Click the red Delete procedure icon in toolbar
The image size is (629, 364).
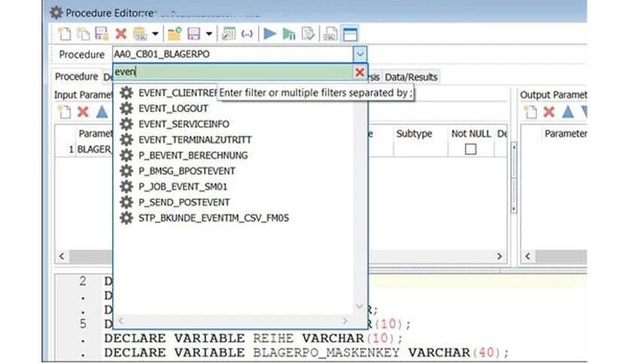120,34
